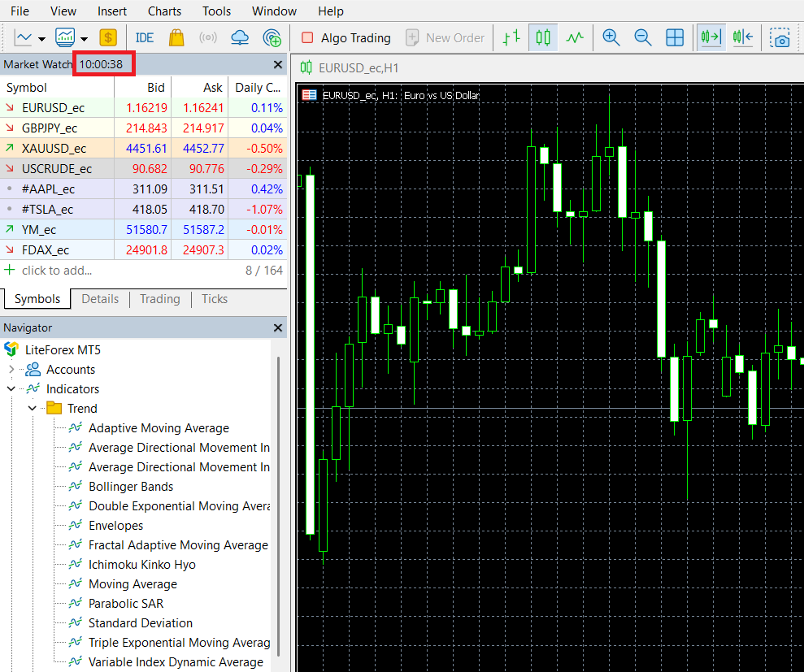Open the Signals broadcast icon
804x672 pixels.
click(x=207, y=38)
